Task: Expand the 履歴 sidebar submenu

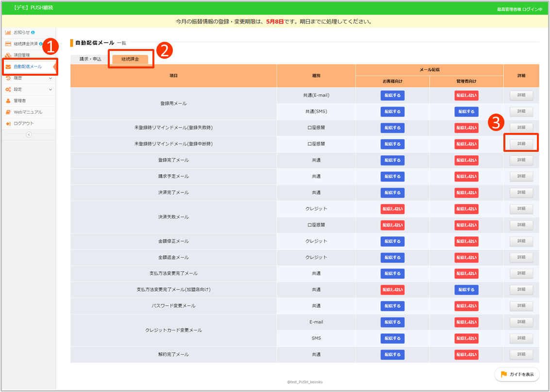Action: 50,78
